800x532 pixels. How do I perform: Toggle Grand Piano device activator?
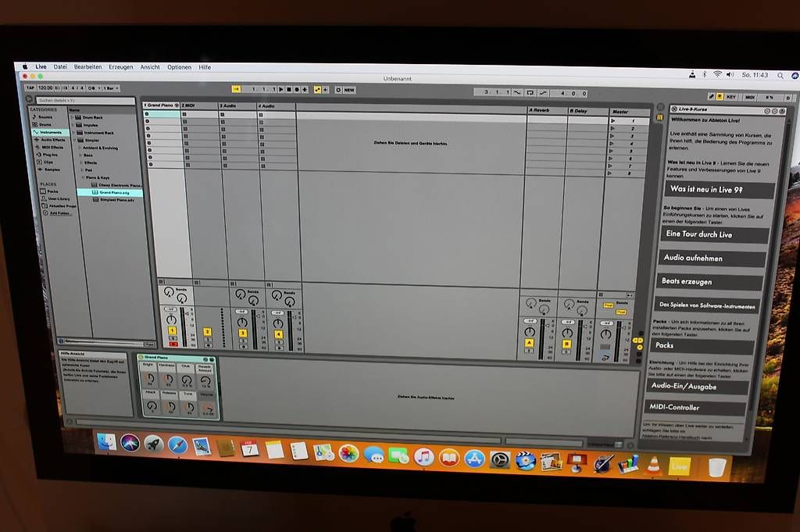click(x=141, y=357)
